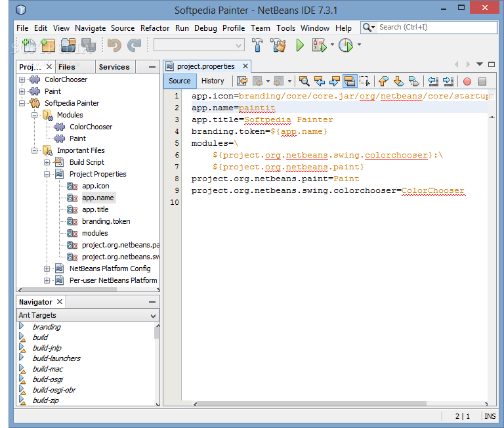Open the Tools menu
The height and width of the screenshot is (428, 504).
pos(285,28)
